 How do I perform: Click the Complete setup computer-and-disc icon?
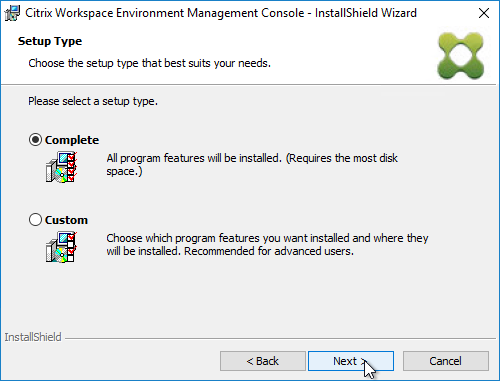point(61,167)
